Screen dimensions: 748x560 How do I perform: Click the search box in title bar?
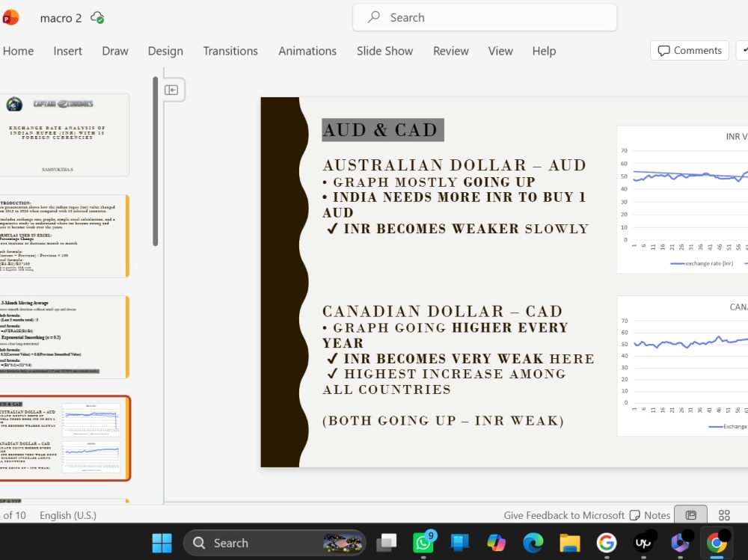click(485, 18)
